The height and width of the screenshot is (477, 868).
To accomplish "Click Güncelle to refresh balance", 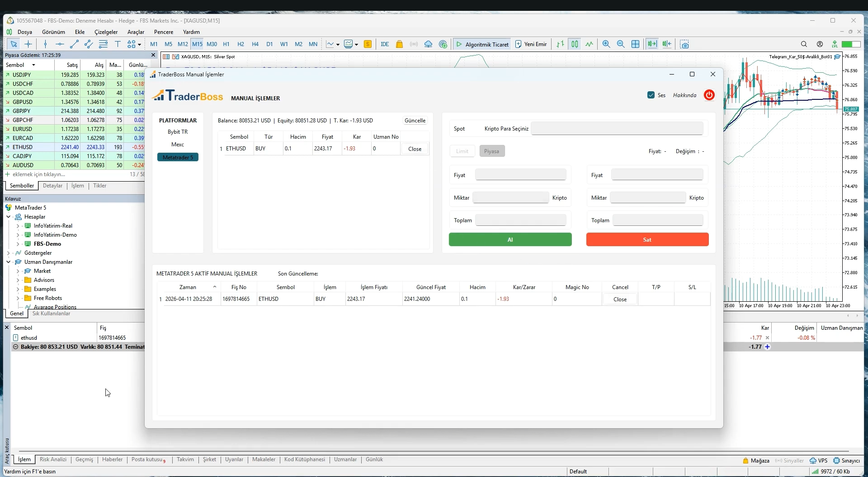I will click(x=415, y=120).
